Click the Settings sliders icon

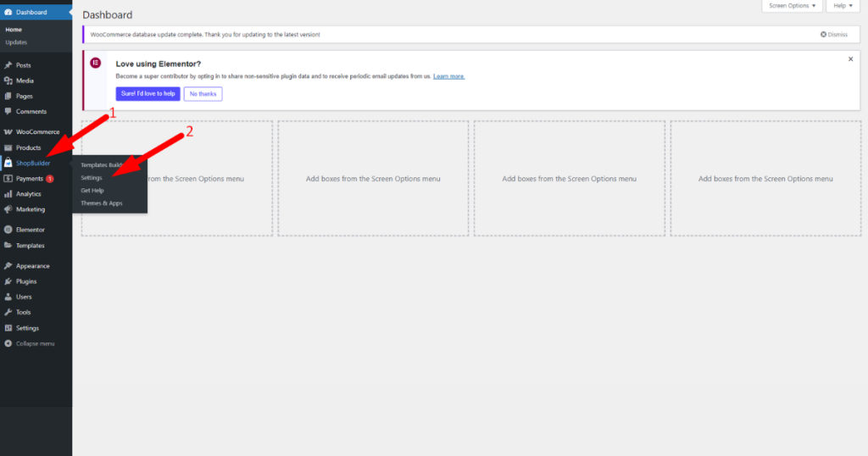coord(8,328)
